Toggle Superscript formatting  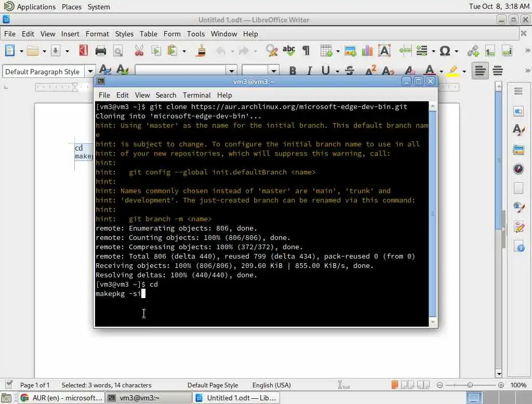(371, 70)
